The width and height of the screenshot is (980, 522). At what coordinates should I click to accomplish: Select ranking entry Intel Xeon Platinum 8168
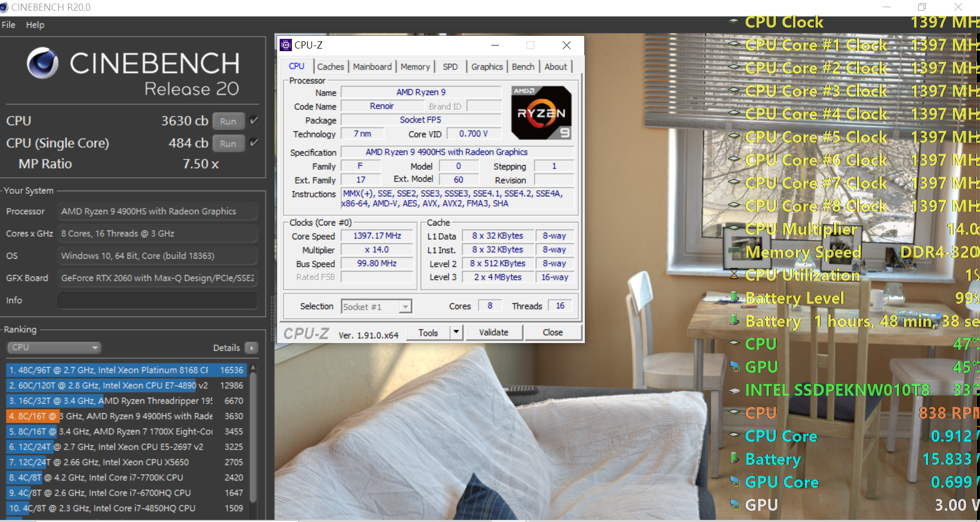[x=126, y=370]
